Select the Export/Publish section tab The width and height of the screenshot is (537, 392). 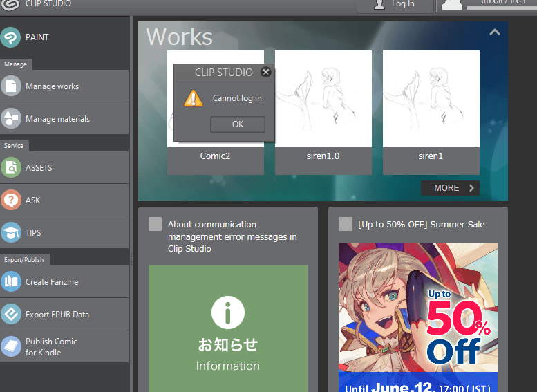24,260
